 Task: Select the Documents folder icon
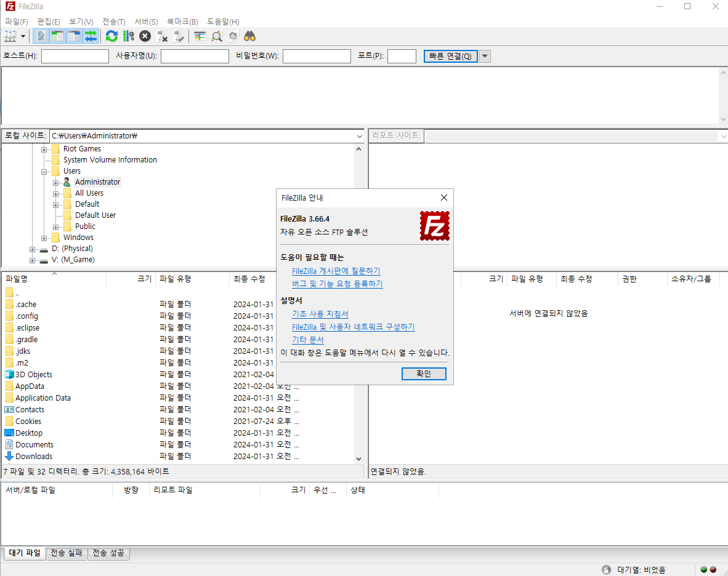tap(9, 444)
